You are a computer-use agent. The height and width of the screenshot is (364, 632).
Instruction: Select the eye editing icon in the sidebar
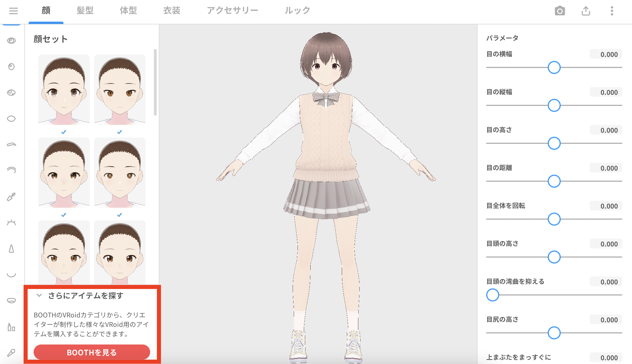(11, 41)
